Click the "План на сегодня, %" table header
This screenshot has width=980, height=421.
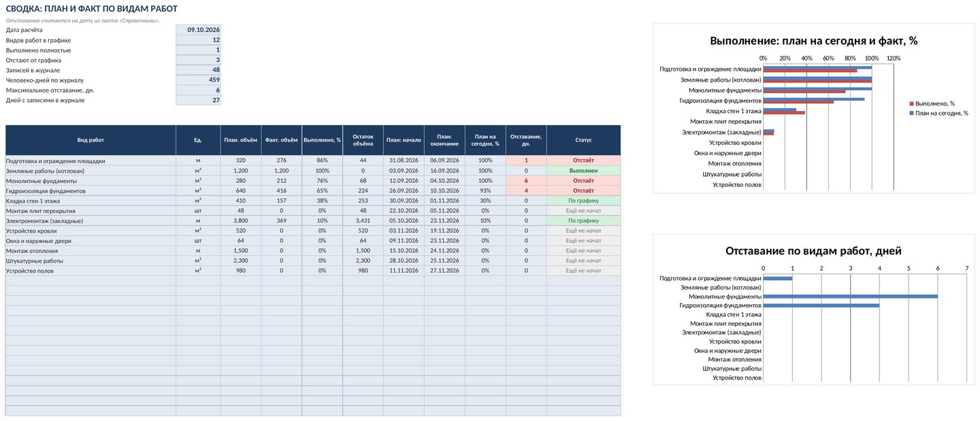485,140
